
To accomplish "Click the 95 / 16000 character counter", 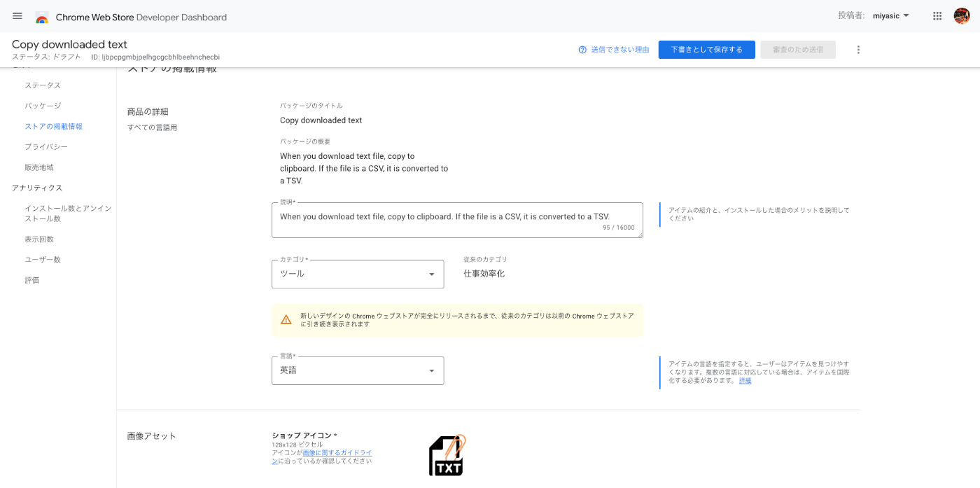I will pyautogui.click(x=618, y=228).
